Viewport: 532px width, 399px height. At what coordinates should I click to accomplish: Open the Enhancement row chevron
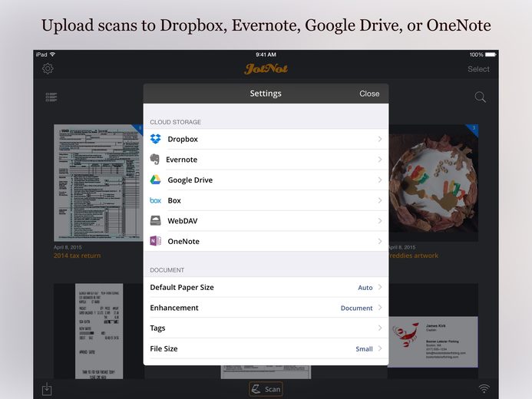[380, 308]
